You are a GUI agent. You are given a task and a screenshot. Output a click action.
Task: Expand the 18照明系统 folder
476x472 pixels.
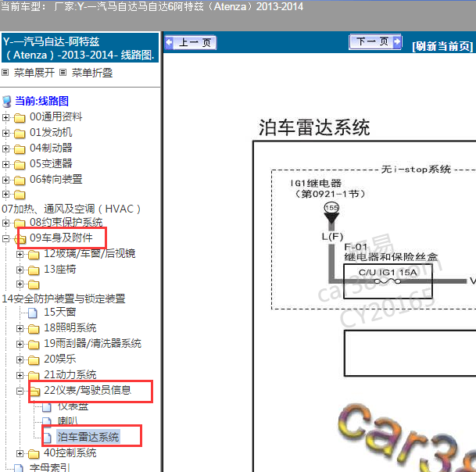pos(20,328)
